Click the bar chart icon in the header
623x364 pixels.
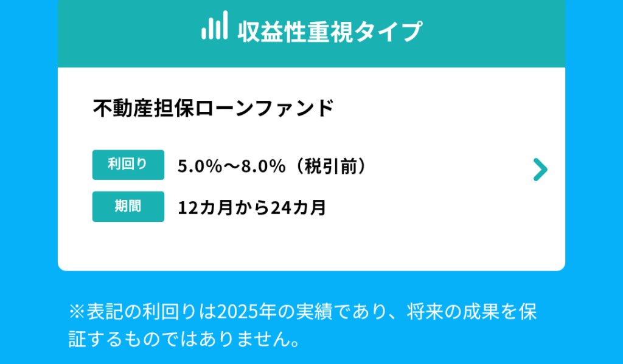215,26
